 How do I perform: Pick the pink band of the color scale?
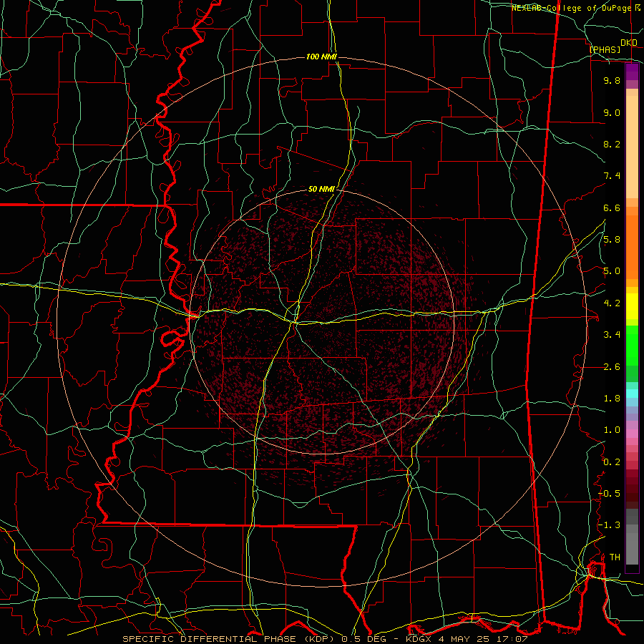click(x=632, y=434)
